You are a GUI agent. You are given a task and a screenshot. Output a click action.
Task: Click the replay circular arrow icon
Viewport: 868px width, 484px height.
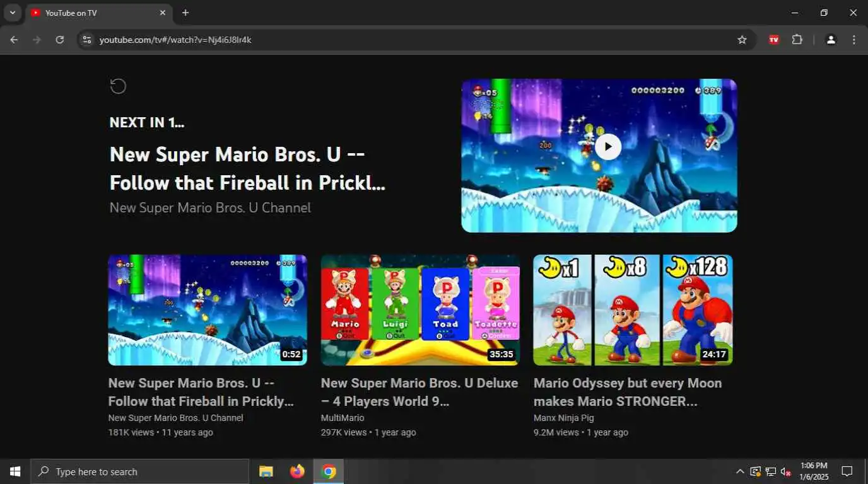point(118,86)
